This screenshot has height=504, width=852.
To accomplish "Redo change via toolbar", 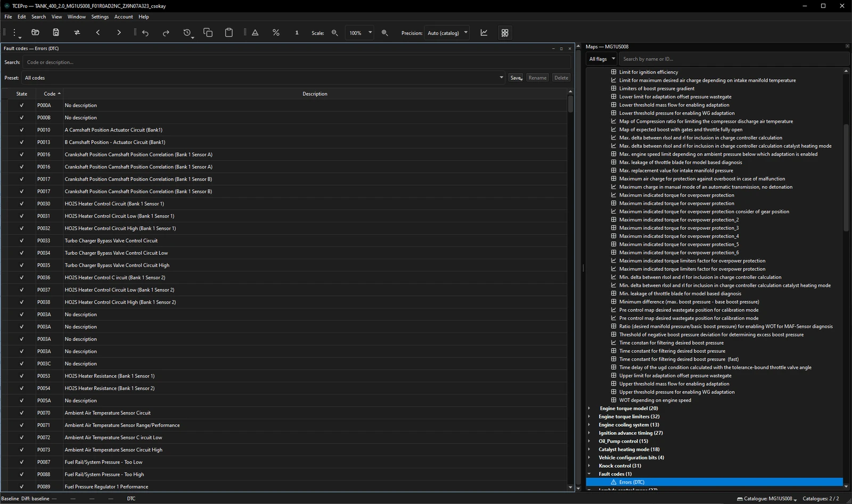I will pos(166,32).
